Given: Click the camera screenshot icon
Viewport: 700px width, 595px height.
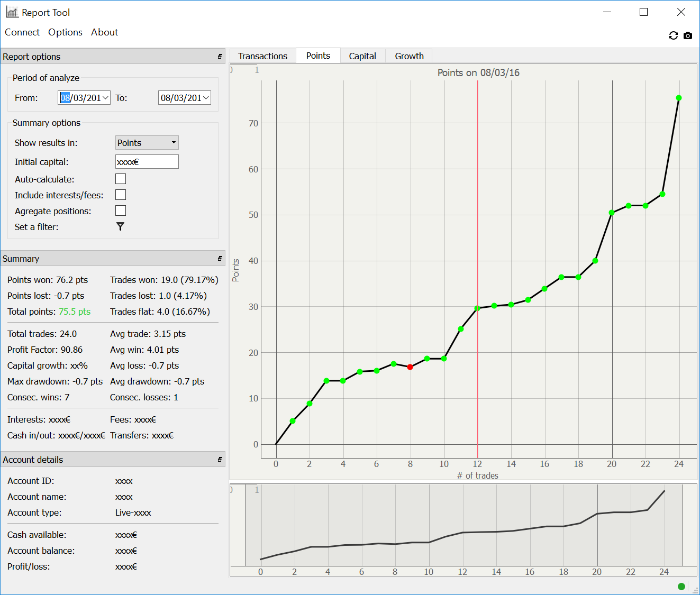Looking at the screenshot, I should tap(687, 35).
